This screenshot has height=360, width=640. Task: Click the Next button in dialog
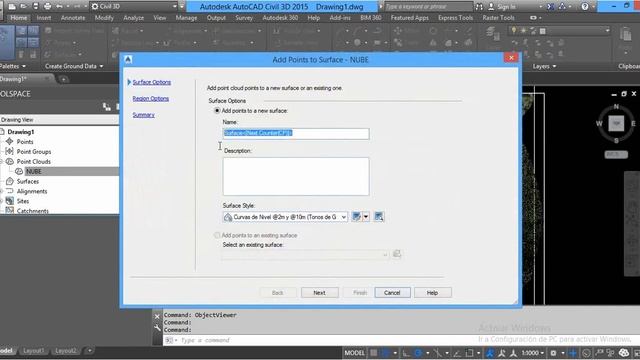coord(320,293)
